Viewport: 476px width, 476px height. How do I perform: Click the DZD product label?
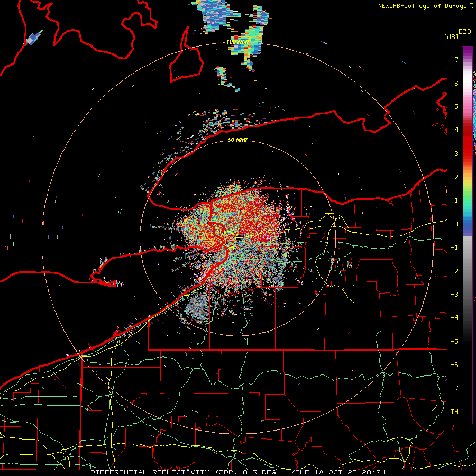[465, 32]
